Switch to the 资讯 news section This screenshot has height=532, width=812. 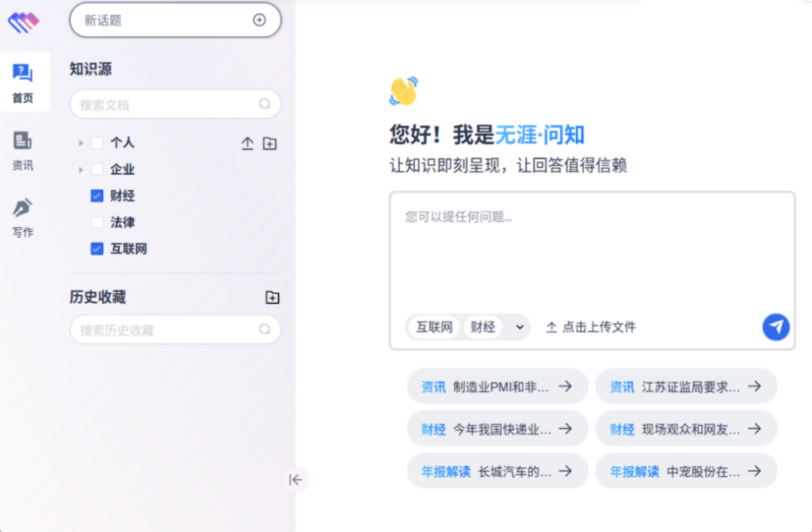(23, 150)
